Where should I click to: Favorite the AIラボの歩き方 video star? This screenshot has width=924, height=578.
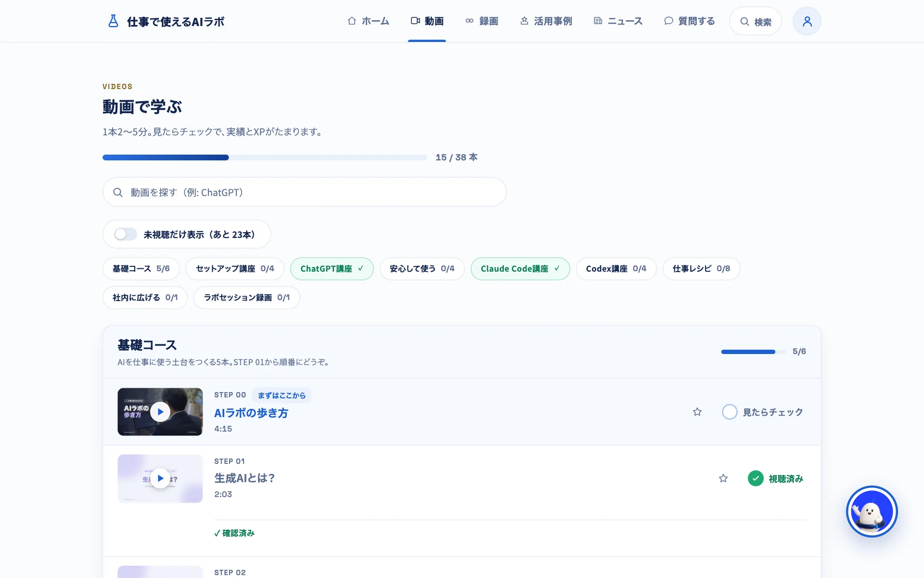click(x=697, y=412)
